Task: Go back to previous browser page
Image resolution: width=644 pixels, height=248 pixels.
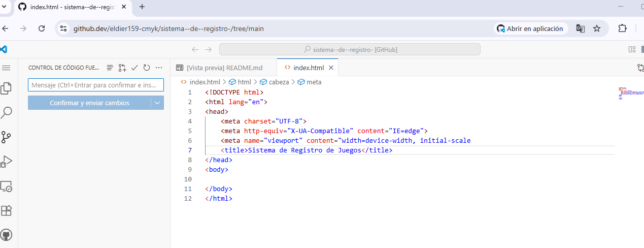Action: click(x=5, y=28)
